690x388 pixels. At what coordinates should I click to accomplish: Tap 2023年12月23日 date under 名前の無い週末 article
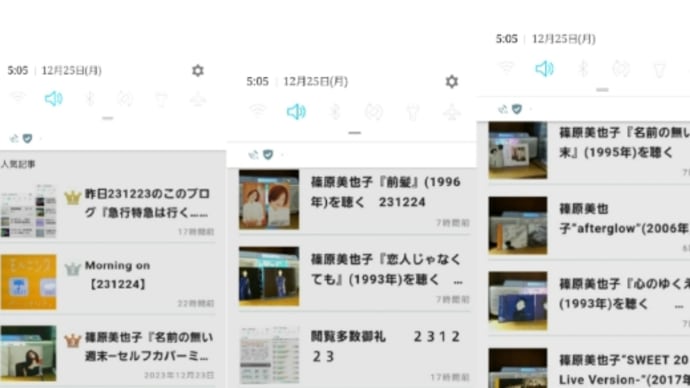(x=179, y=375)
